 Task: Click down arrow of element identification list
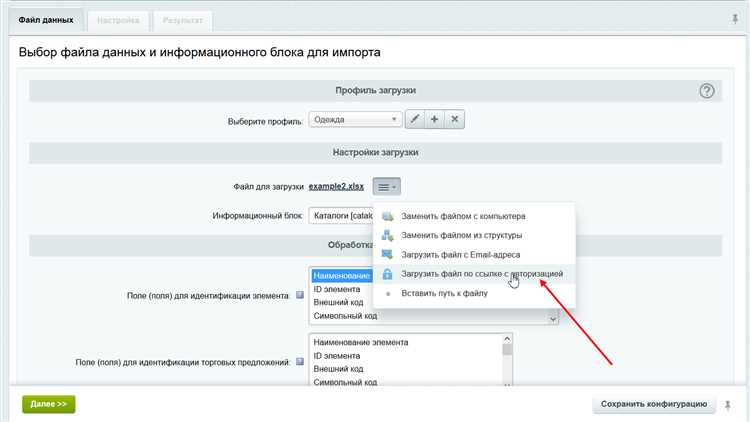[553, 319]
